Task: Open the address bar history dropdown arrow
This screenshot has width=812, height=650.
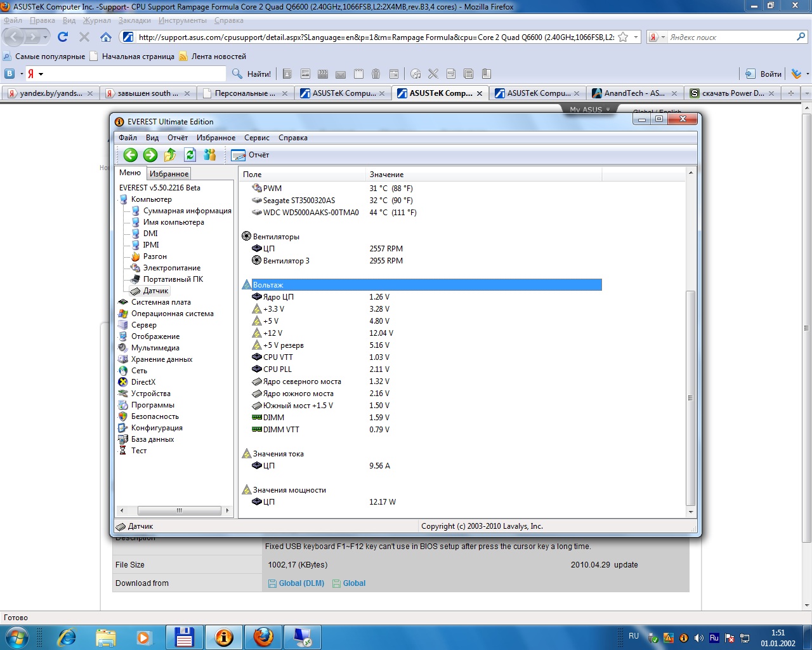Action: 636,37
